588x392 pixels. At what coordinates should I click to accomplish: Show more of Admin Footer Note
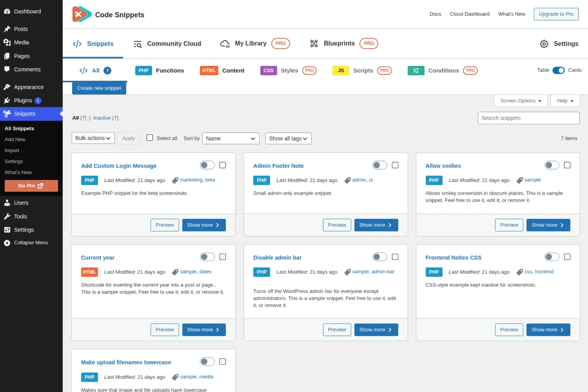(376, 225)
